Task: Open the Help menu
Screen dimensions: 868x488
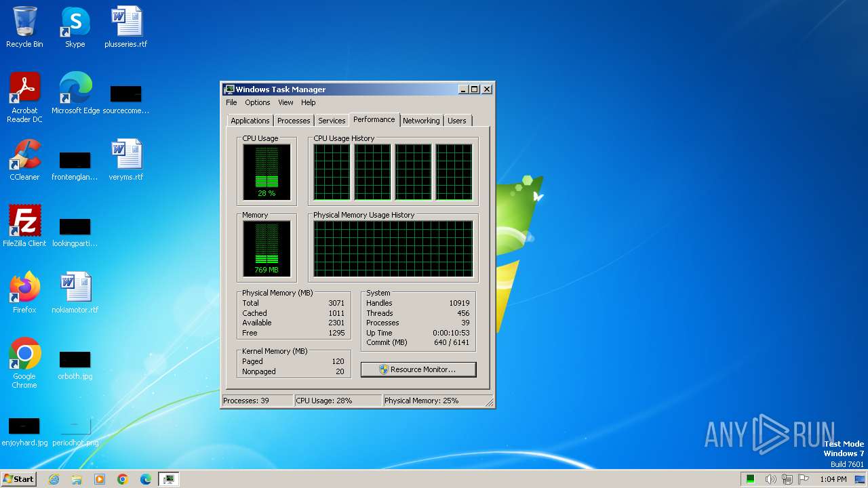Action: coord(308,102)
